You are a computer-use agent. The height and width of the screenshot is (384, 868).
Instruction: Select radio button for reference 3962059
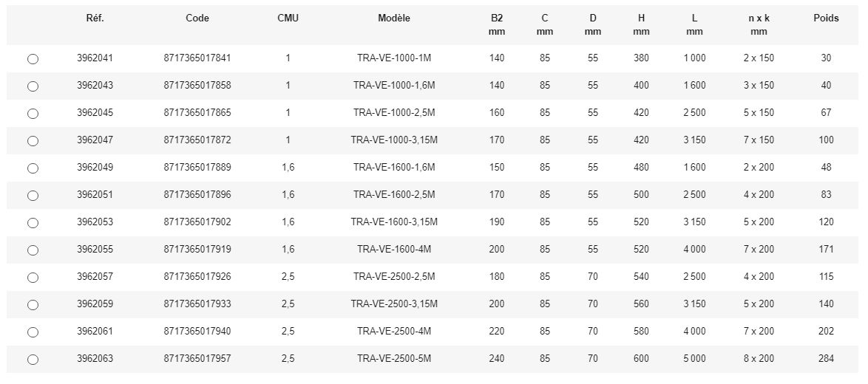coord(33,305)
